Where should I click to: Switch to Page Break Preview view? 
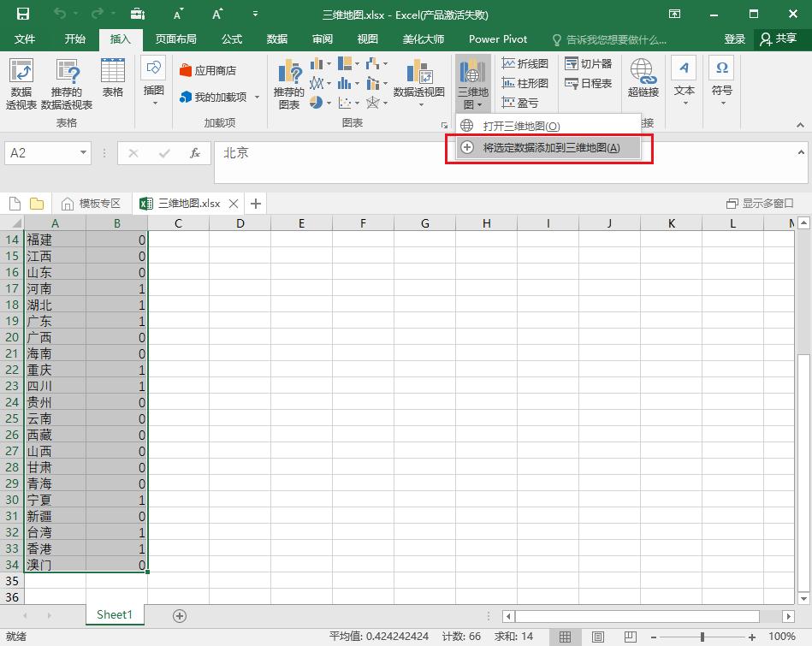[631, 637]
